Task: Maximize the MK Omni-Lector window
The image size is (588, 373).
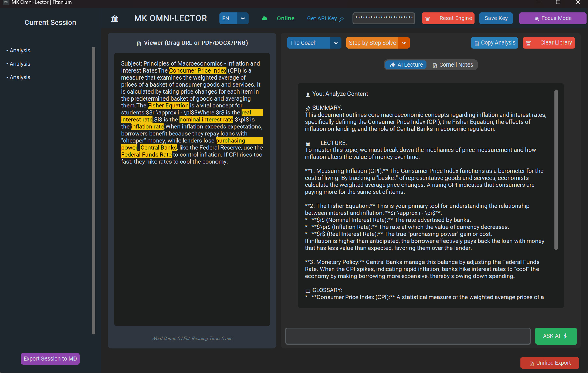Action: pos(558,3)
